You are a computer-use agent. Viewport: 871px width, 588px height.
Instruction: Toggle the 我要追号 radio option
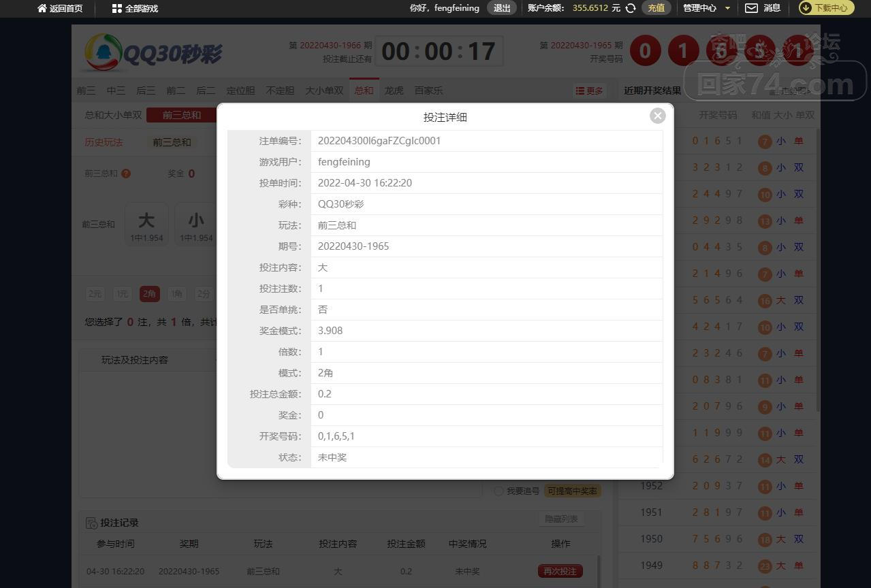coord(498,491)
